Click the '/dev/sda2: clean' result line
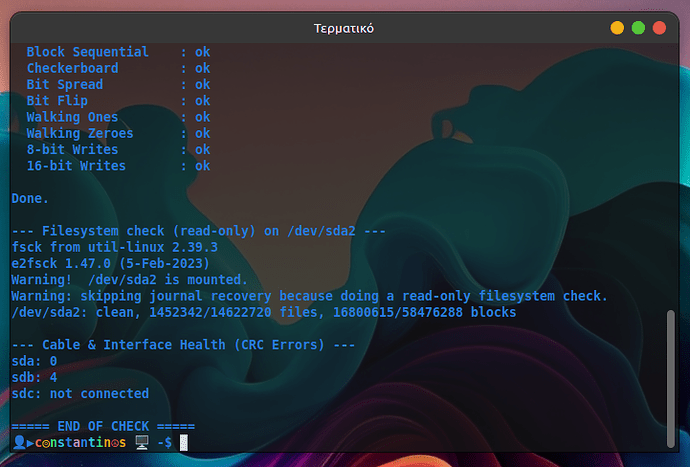 tap(264, 313)
